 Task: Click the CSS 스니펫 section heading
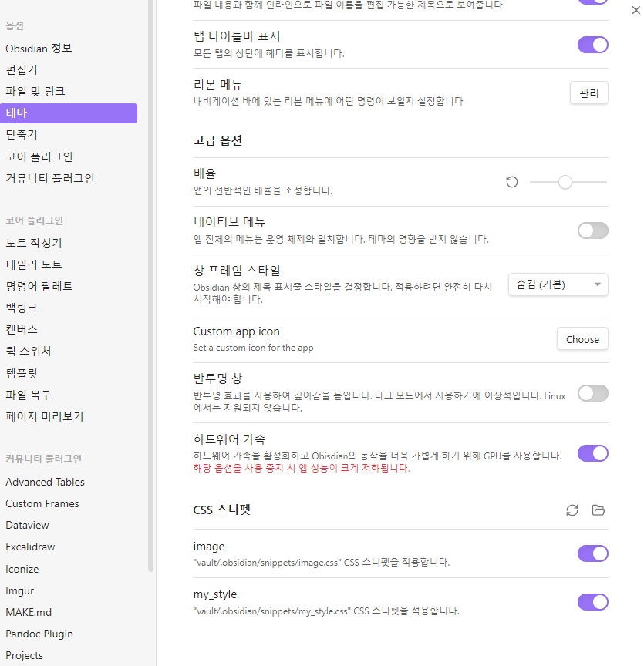pos(222,510)
